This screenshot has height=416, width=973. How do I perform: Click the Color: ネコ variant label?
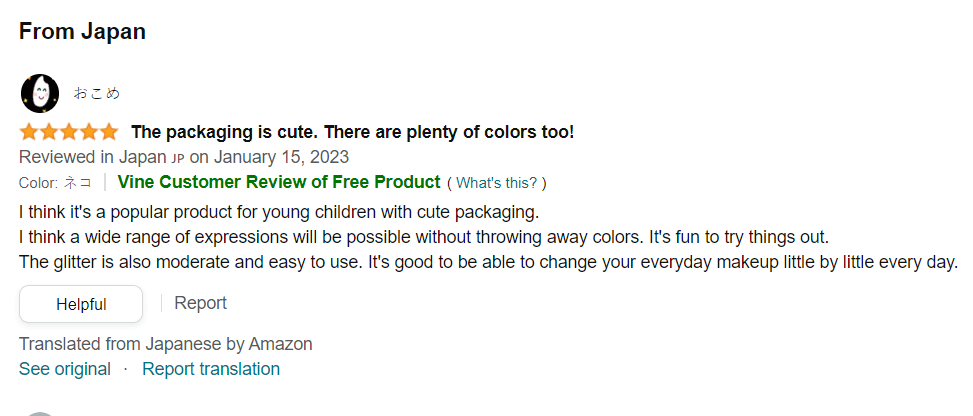coord(55,183)
